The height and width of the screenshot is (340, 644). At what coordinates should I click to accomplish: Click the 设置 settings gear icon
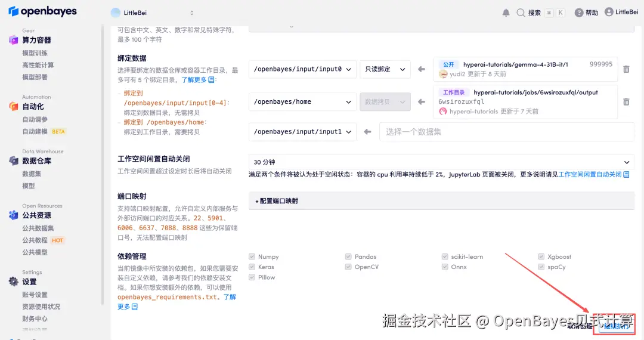point(14,282)
